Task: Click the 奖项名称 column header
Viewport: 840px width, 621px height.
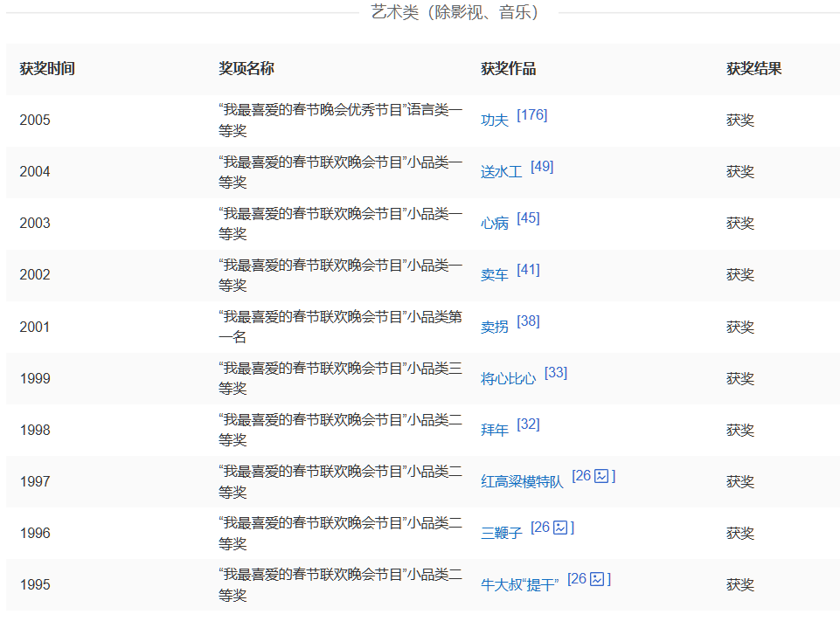Action: point(246,69)
